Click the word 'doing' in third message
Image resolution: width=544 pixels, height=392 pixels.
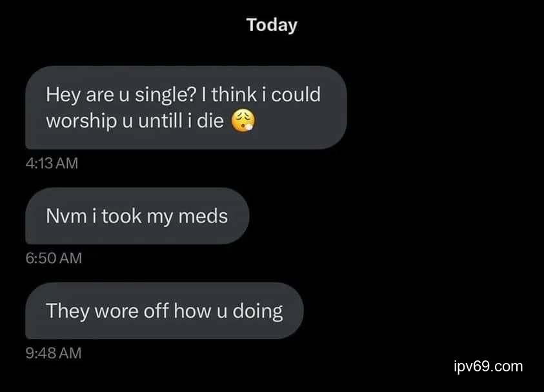click(x=258, y=311)
